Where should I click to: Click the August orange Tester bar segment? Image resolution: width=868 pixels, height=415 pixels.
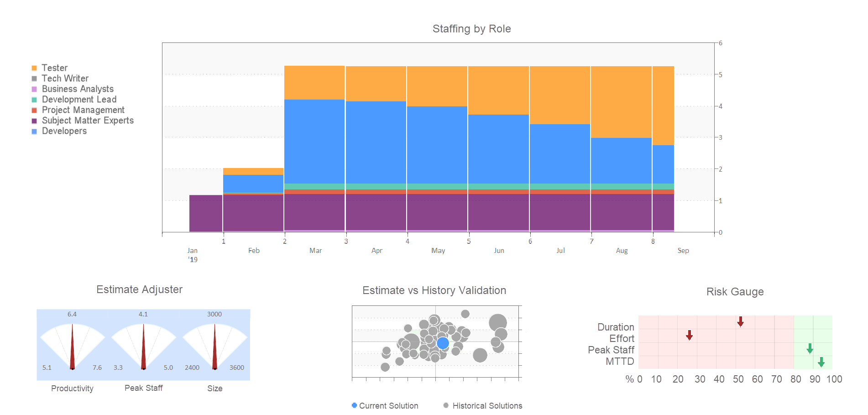point(621,102)
